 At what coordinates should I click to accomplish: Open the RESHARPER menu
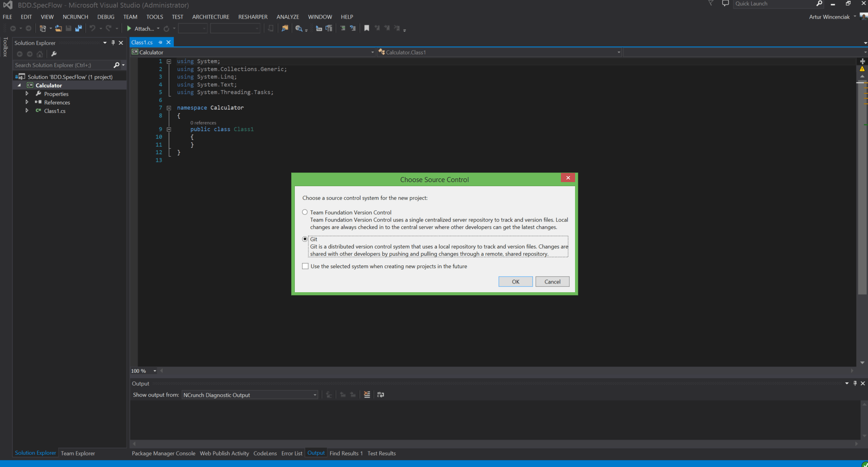[x=253, y=17]
